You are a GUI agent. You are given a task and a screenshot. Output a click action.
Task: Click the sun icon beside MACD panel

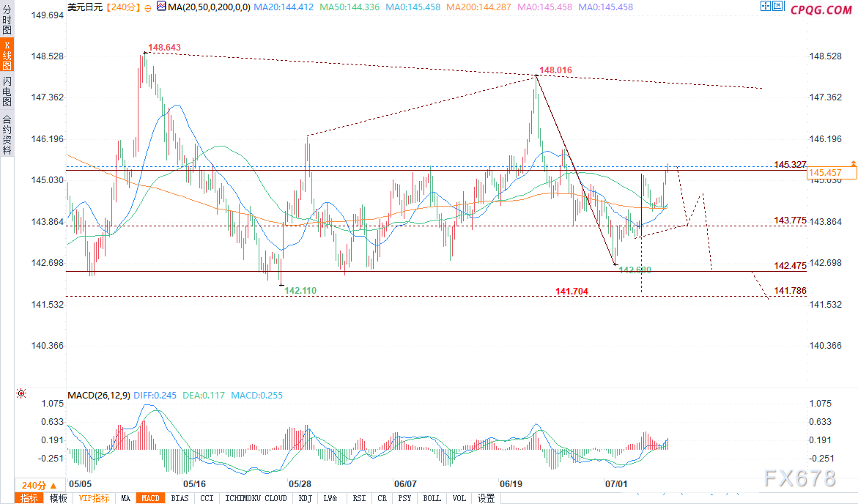pos(21,393)
